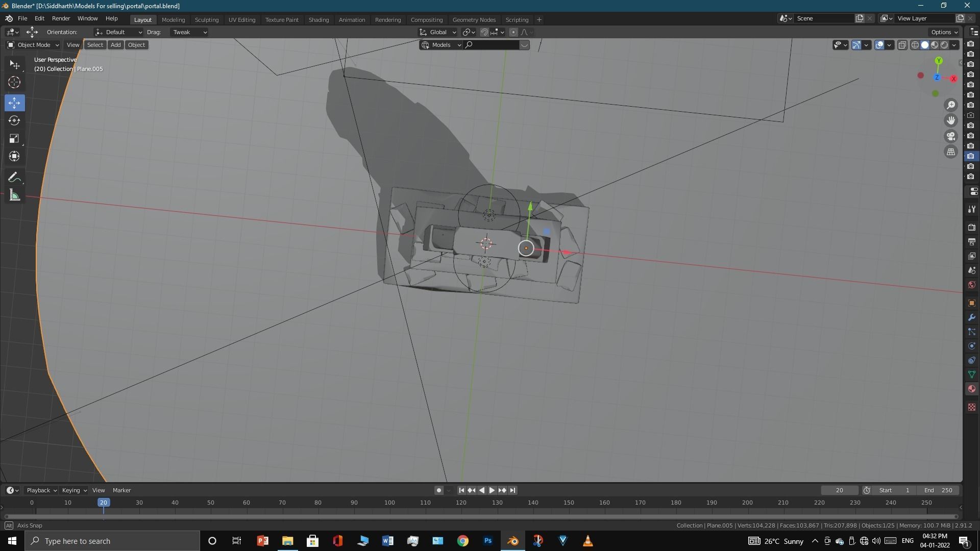The height and width of the screenshot is (551, 980).
Task: Switch perspective/orthographic with the grid icon
Action: [951, 152]
